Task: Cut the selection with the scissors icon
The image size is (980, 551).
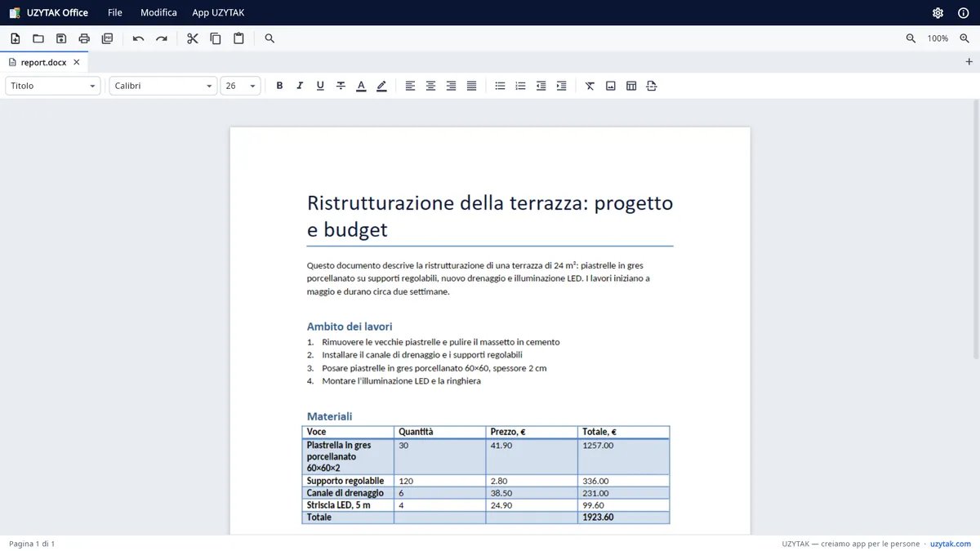Action: [193, 38]
